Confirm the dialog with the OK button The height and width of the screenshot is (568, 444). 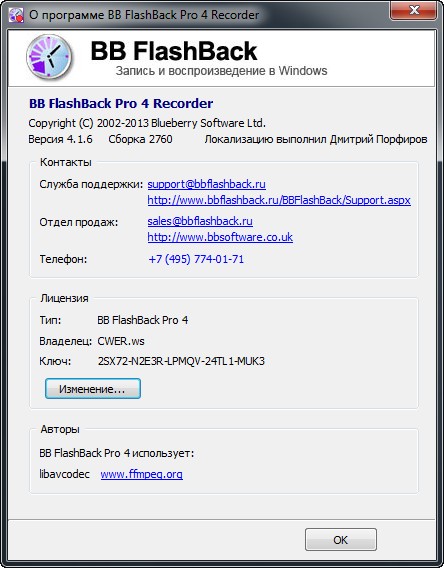pos(340,540)
